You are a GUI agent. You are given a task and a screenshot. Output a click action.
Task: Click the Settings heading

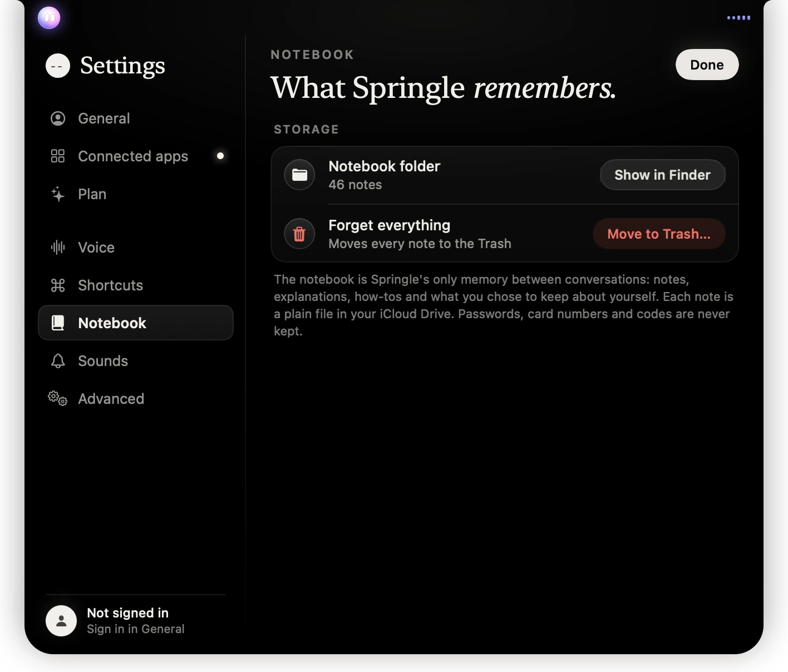122,66
